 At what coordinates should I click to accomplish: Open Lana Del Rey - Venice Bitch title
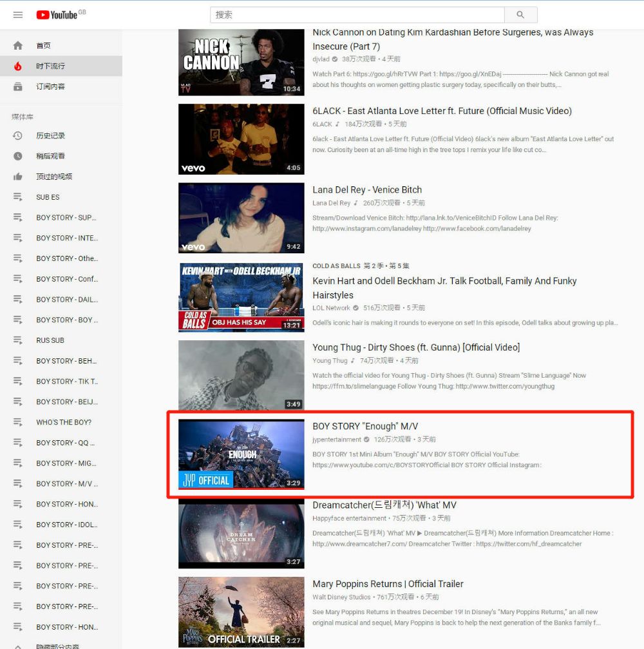(x=367, y=189)
